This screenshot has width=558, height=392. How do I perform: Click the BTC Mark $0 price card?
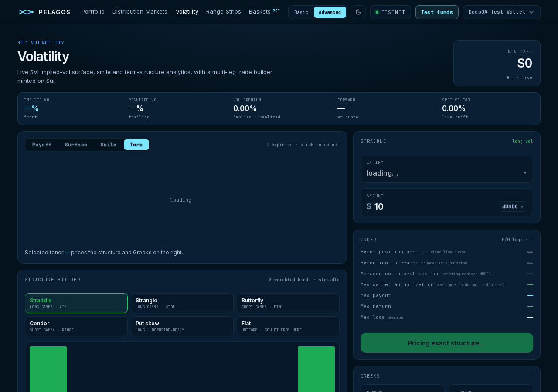tap(497, 63)
